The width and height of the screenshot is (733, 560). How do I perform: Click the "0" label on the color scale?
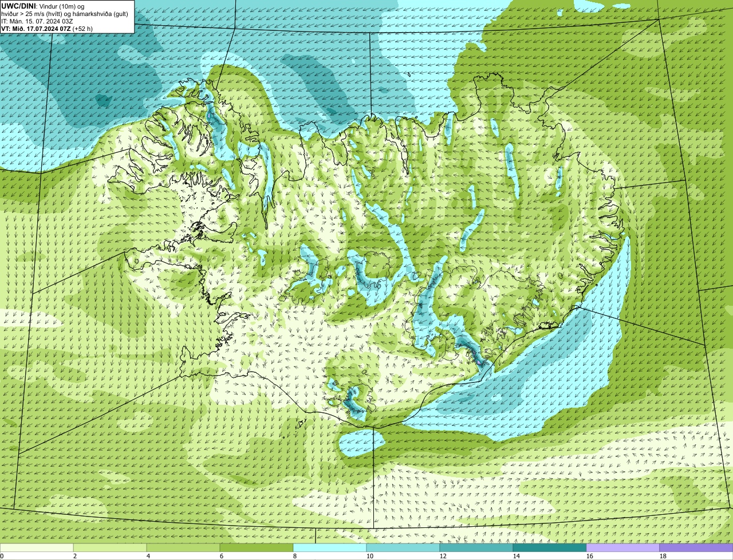2,556
